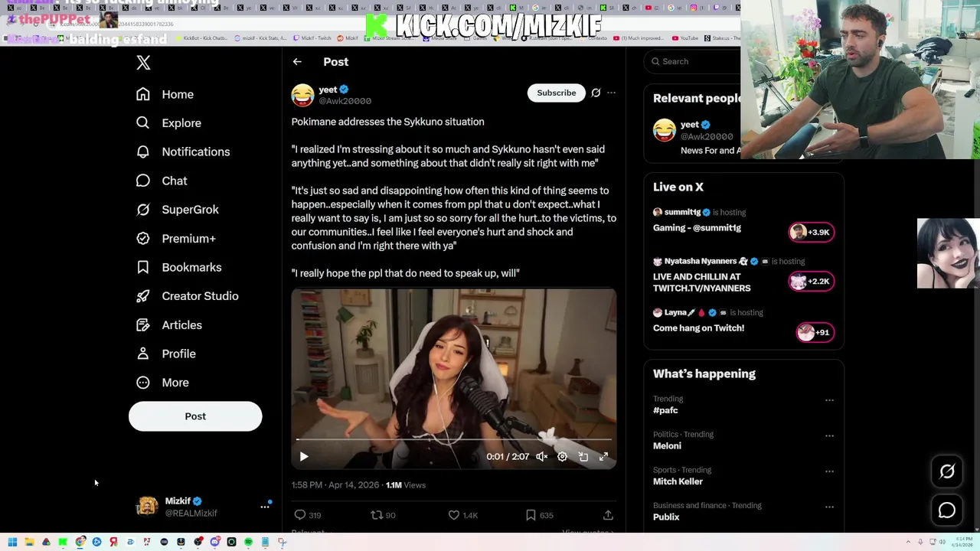Open Layna's Come hang on Twitch
Viewport: 980px width, 551px height.
(x=698, y=328)
